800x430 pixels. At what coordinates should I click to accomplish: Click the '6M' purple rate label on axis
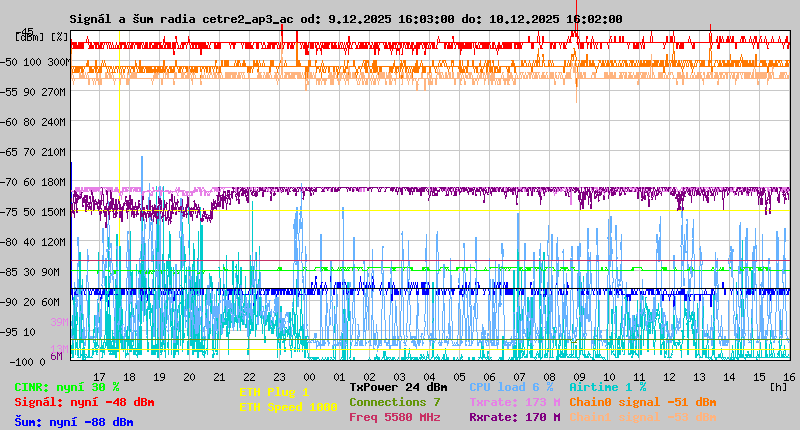coord(56,356)
